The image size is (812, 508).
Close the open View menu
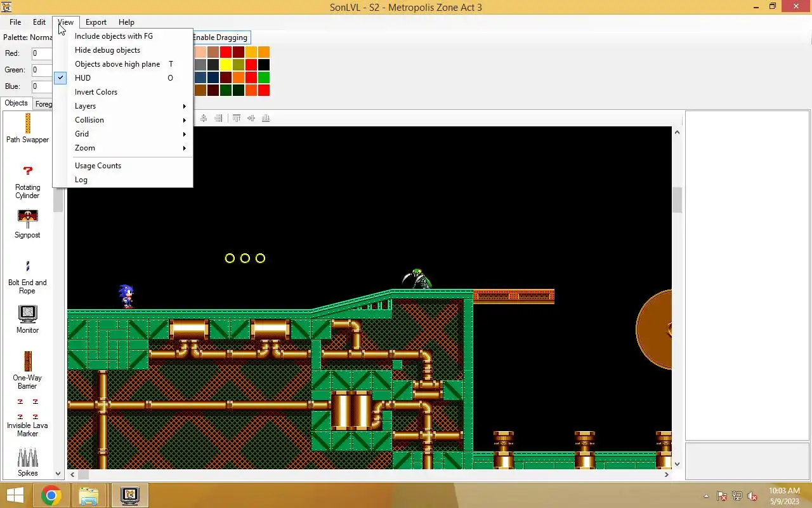click(65, 22)
